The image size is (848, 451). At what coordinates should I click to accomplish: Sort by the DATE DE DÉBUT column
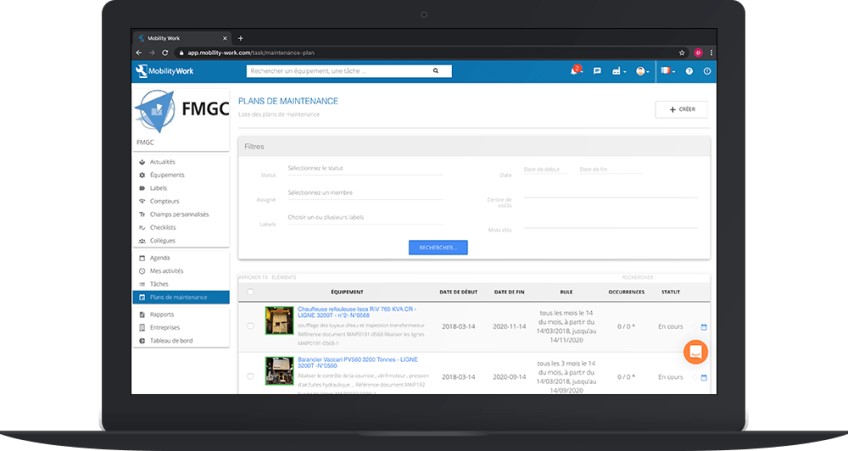pos(458,292)
